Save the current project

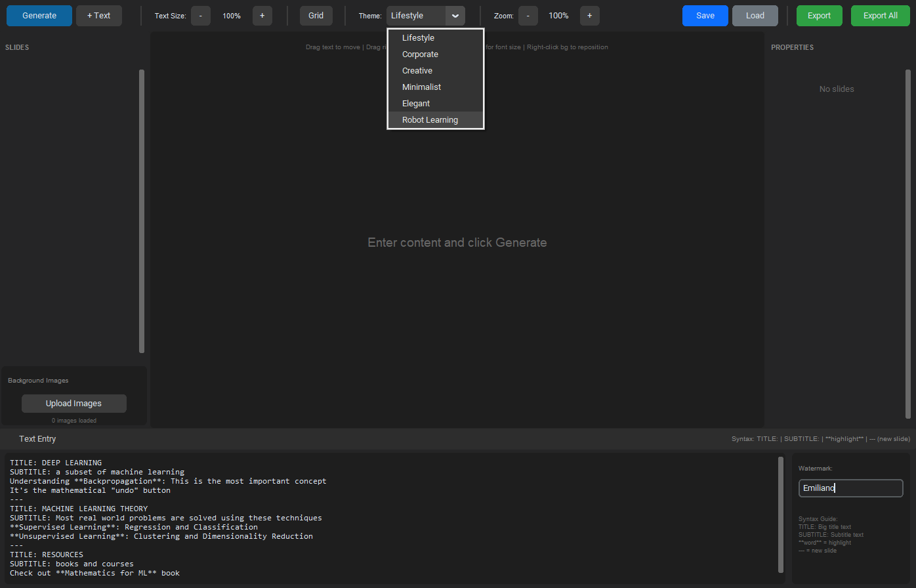(x=705, y=15)
